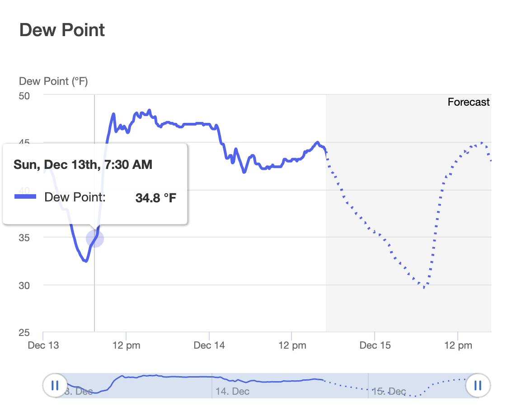Click the Forecast label in shaded area
This screenshot has width=507, height=420.
468,102
